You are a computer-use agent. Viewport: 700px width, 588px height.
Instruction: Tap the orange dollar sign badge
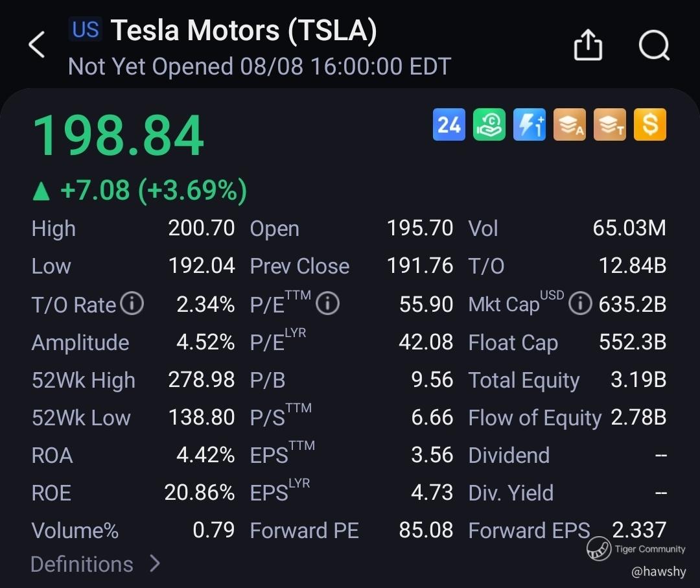[x=650, y=124]
